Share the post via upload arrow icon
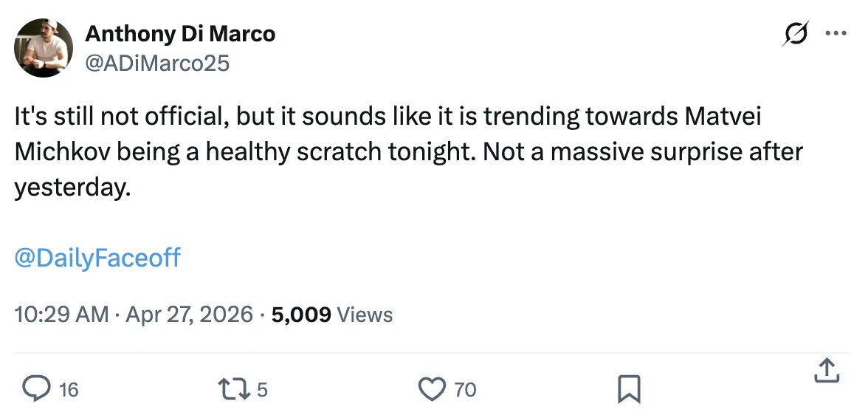The height and width of the screenshot is (415, 868). pyautogui.click(x=826, y=371)
